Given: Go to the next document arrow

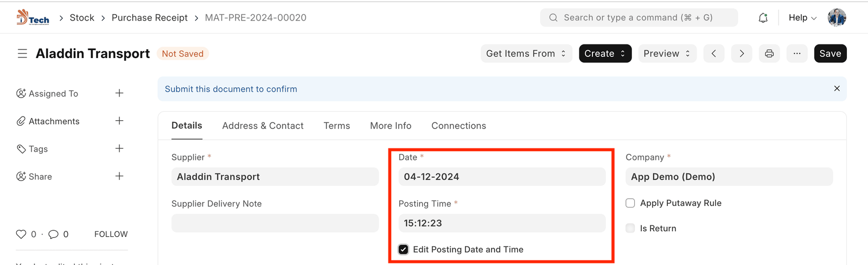Looking at the screenshot, I should pyautogui.click(x=741, y=54).
